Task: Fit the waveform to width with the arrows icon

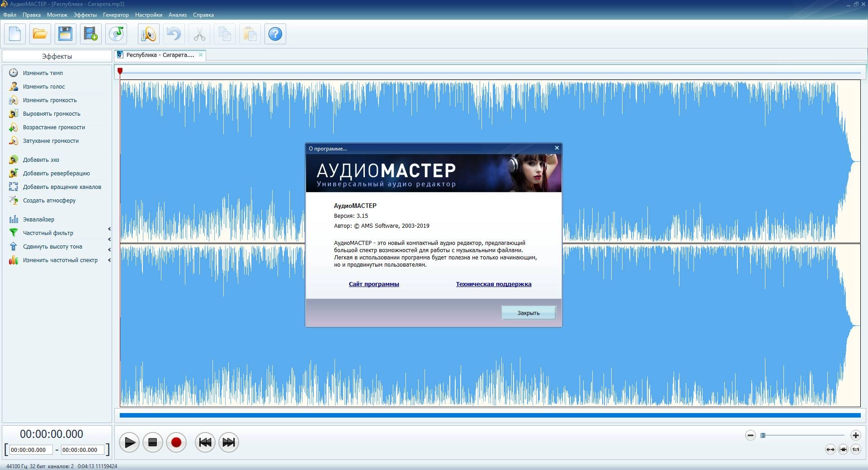Action: [830, 449]
